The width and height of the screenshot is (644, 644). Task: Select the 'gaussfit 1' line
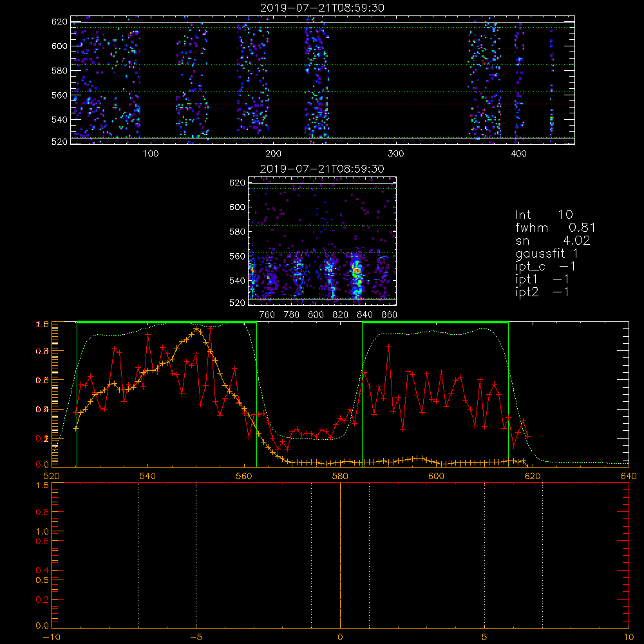pyautogui.click(x=547, y=253)
